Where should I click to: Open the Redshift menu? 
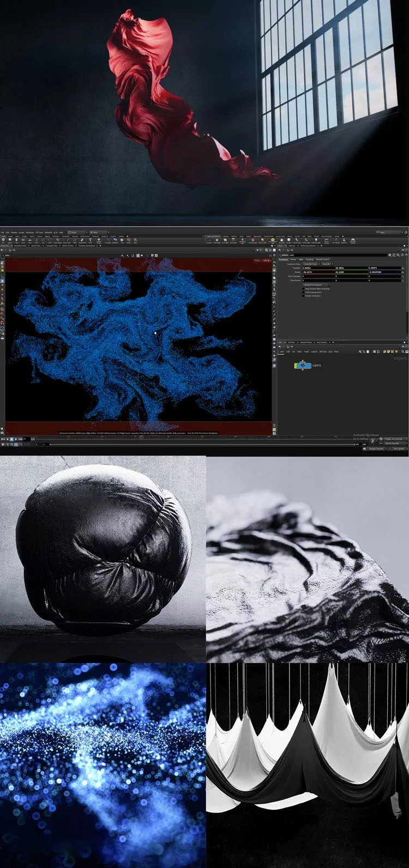(48, 232)
